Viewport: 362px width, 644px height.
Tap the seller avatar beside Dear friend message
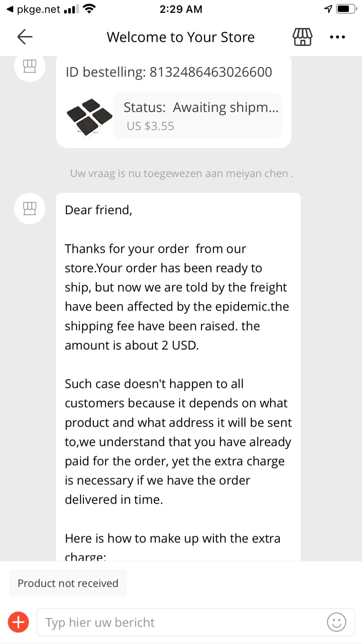(30, 208)
